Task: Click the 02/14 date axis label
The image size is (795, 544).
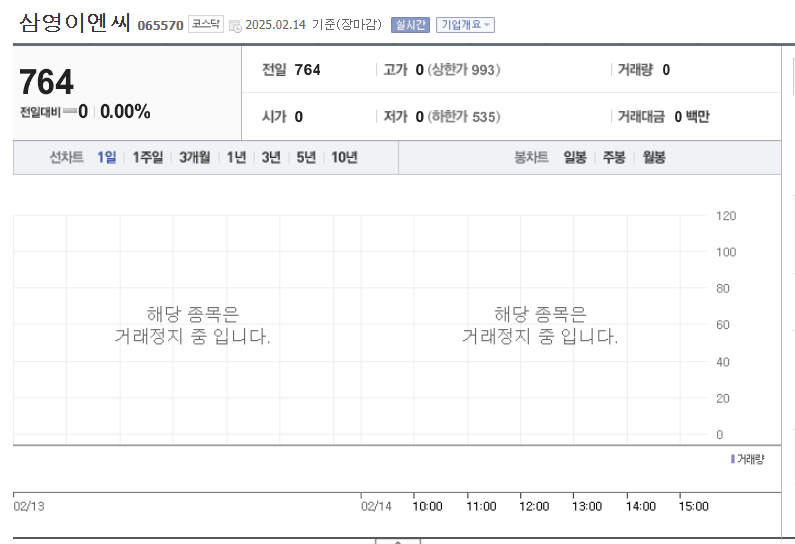Action: tap(376, 506)
